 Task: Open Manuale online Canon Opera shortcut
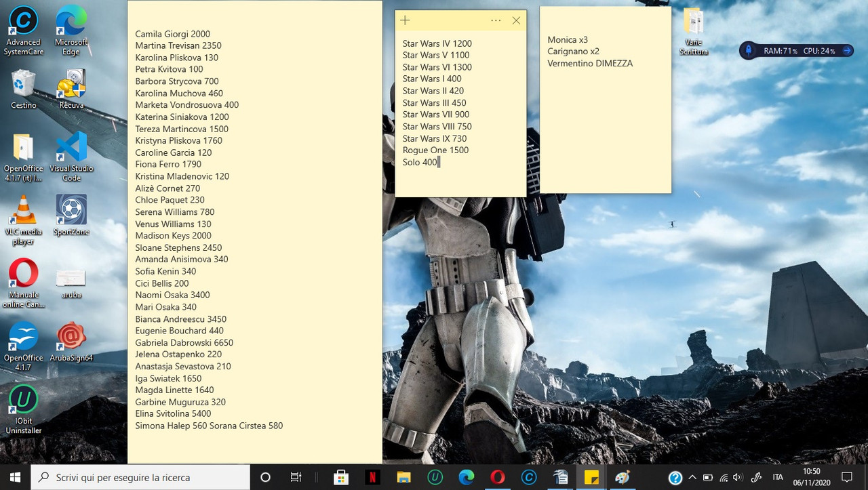point(23,283)
